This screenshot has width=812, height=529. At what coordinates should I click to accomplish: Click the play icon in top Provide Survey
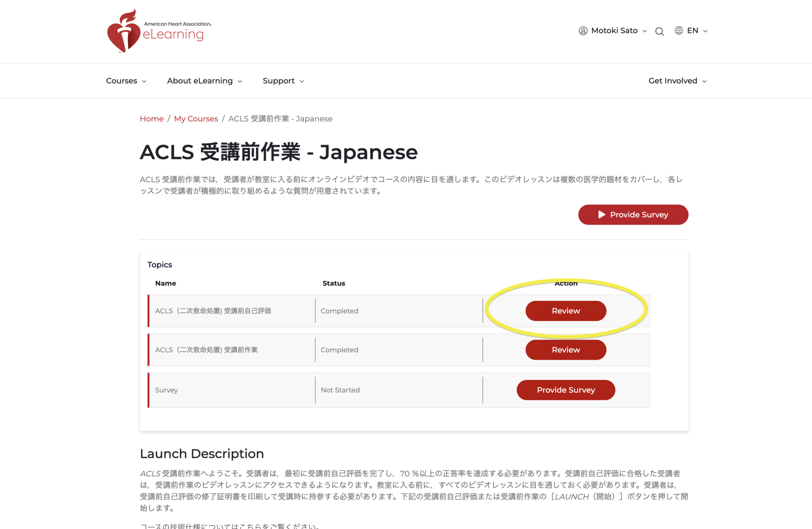(601, 215)
